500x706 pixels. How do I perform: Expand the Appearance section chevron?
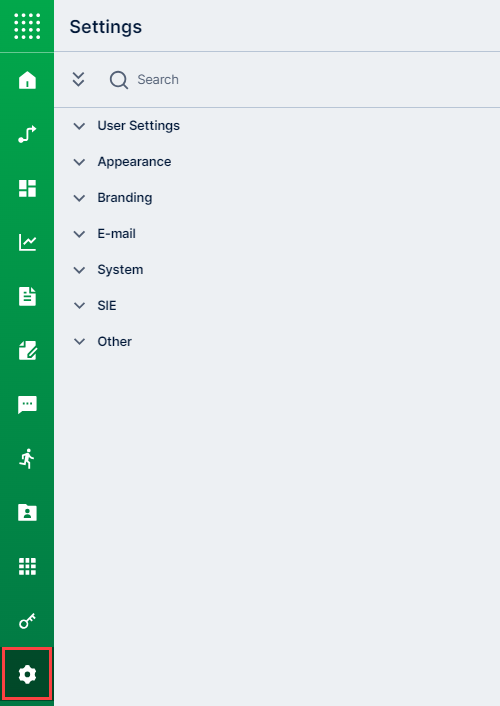[79, 162]
